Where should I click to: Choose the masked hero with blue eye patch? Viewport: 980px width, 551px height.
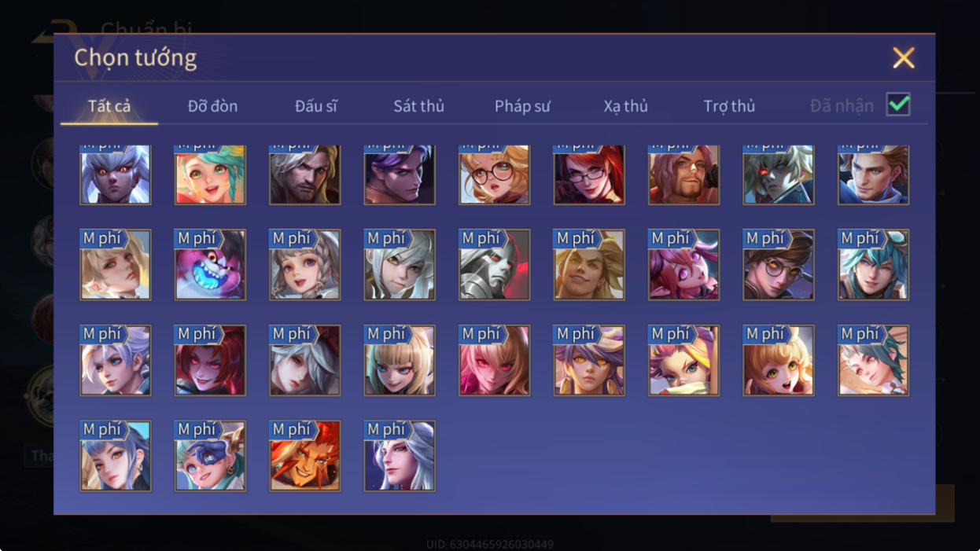pos(210,456)
